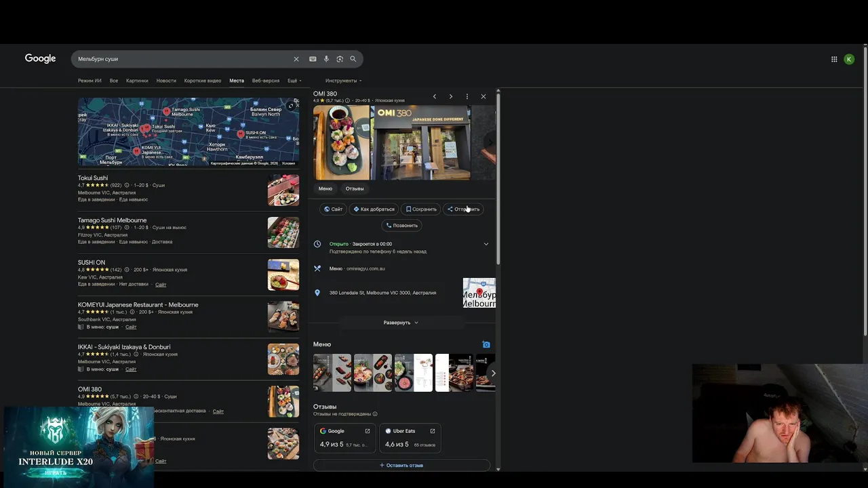Go to next place in OMI 380 panel
Image resolution: width=868 pixels, height=488 pixels.
tap(451, 96)
